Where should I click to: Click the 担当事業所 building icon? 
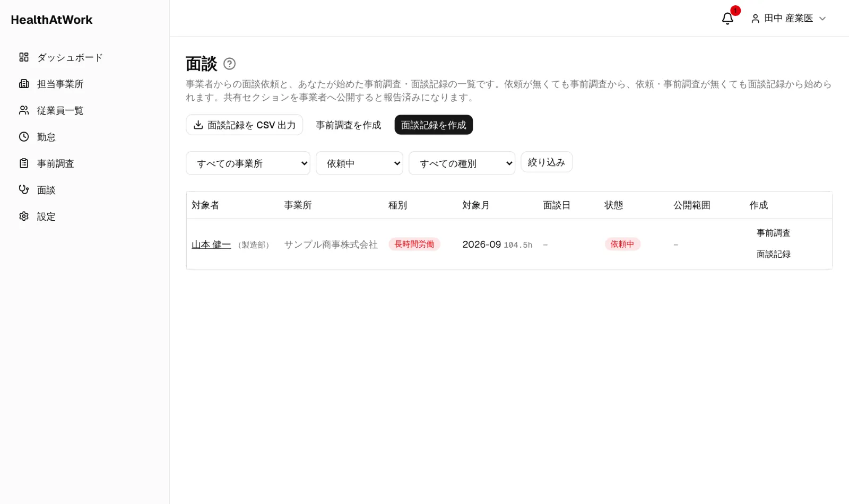click(x=24, y=84)
